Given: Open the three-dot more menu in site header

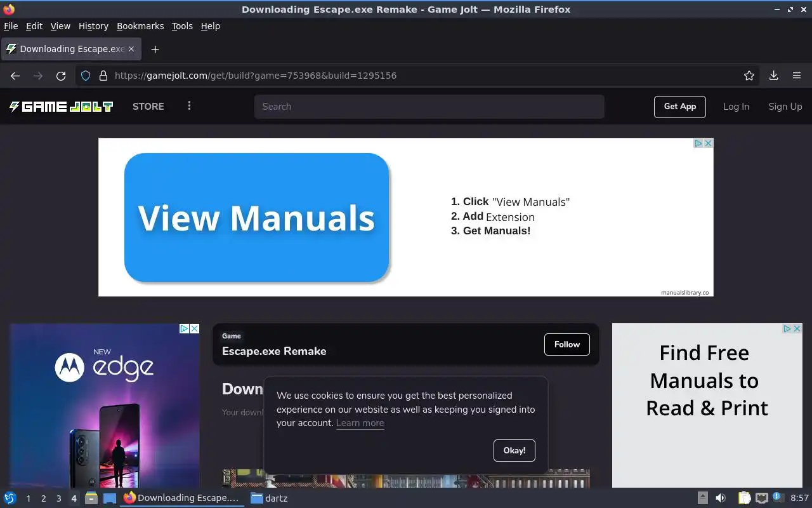Looking at the screenshot, I should pos(189,106).
